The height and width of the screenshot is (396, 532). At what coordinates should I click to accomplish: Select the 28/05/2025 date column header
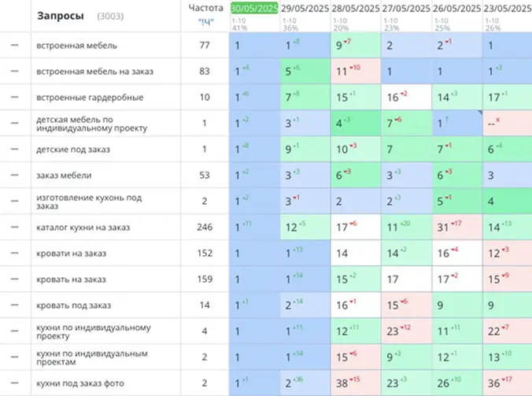tap(356, 9)
